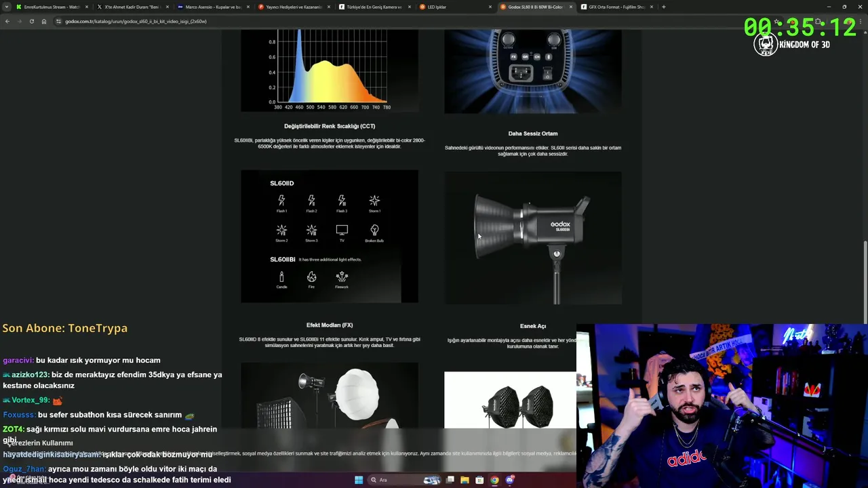Close the Godox SL60 II Bi tab

click(x=571, y=7)
